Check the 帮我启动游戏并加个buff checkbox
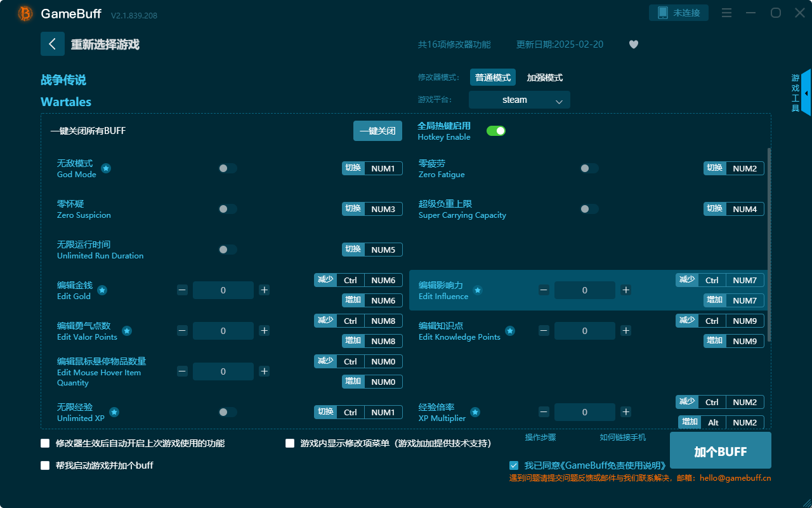This screenshot has height=508, width=812. (x=45, y=465)
